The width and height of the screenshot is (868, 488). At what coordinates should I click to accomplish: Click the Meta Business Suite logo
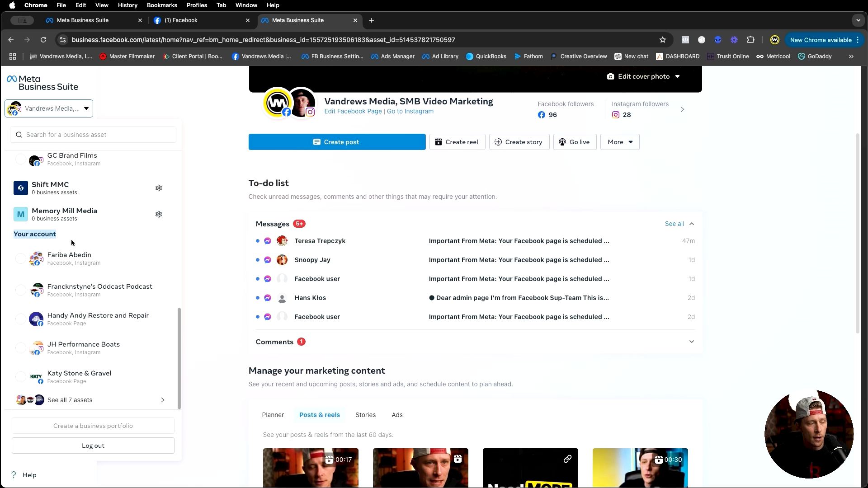coord(42,83)
